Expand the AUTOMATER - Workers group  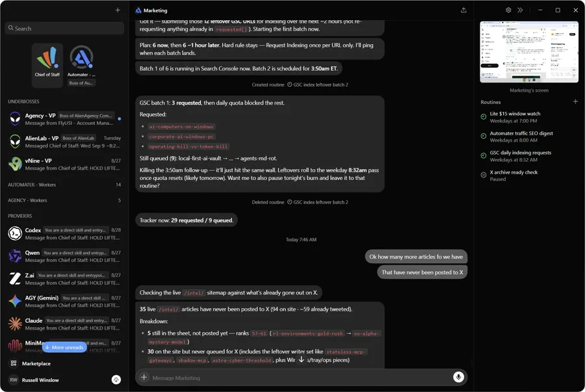tap(64, 185)
